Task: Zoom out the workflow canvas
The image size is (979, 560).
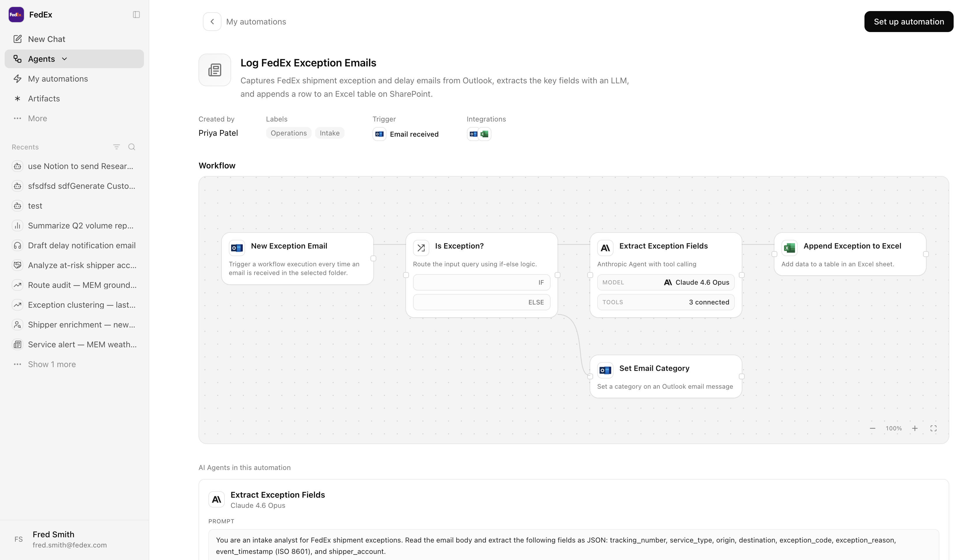Action: click(872, 428)
